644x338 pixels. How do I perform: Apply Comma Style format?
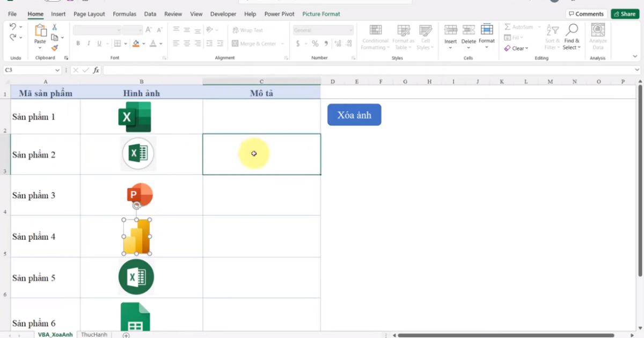326,43
